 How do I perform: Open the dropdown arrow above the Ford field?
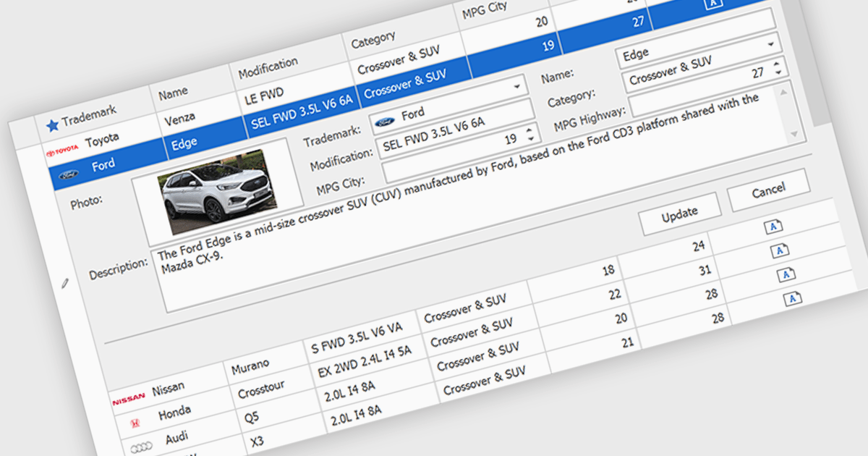pos(516,86)
